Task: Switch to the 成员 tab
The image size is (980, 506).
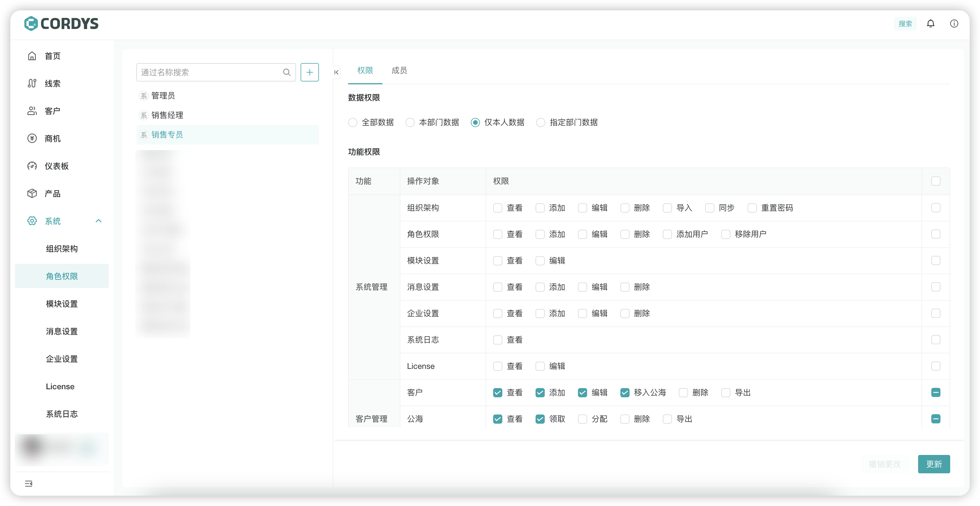Action: tap(399, 71)
